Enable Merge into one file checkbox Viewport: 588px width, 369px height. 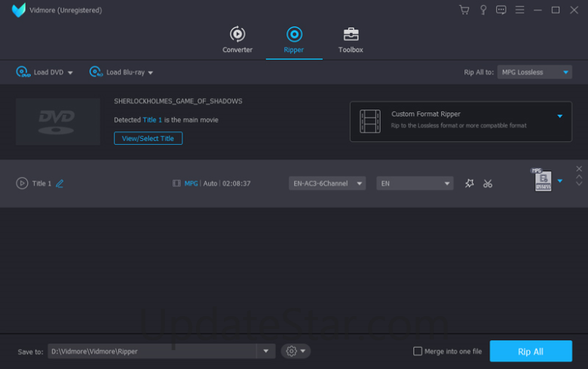(418, 351)
